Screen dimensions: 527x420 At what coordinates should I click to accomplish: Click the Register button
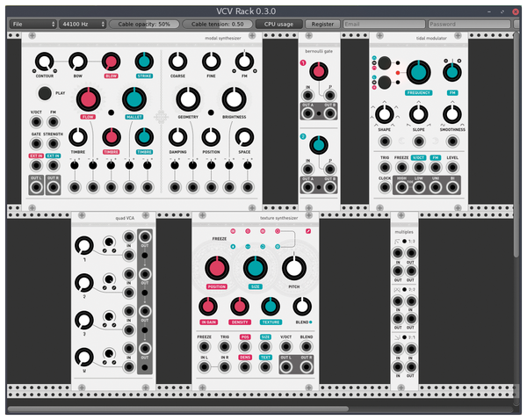[322, 25]
